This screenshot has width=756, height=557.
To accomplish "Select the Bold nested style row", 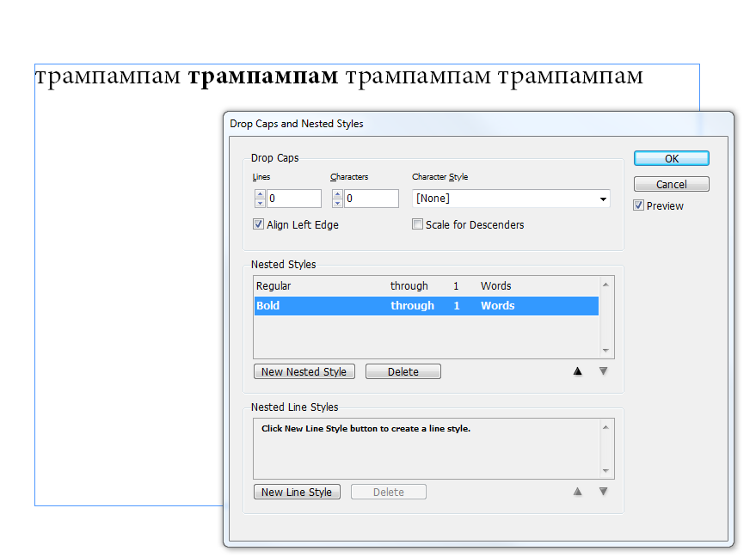I will coord(427,306).
